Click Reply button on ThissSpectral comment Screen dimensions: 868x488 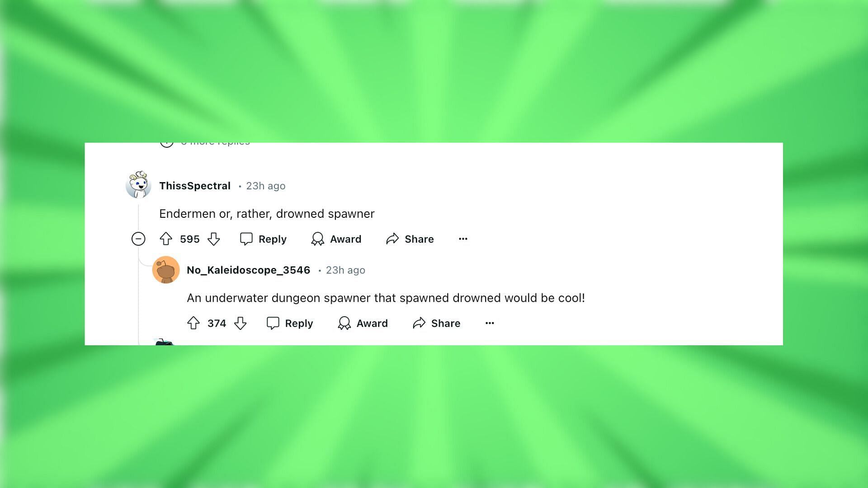click(263, 238)
